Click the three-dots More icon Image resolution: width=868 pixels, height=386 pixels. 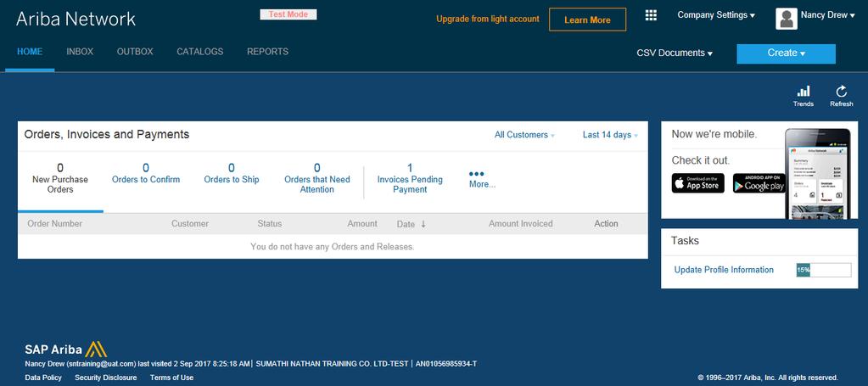point(476,174)
